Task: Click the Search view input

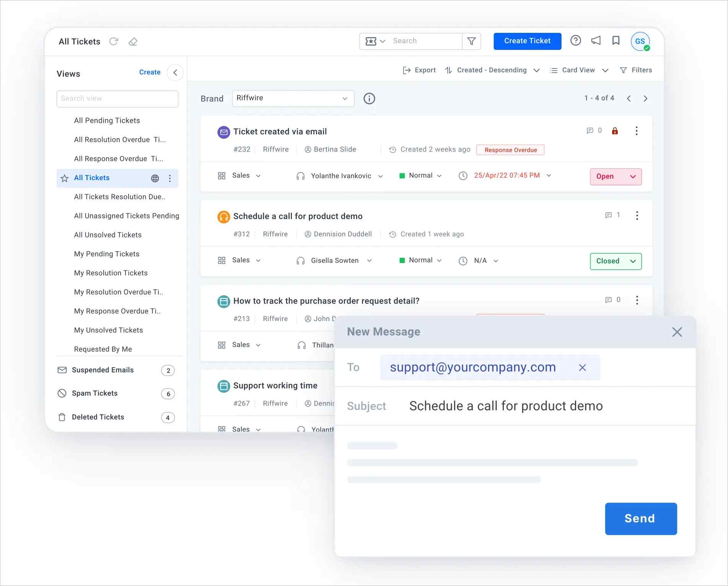Action: tap(117, 99)
